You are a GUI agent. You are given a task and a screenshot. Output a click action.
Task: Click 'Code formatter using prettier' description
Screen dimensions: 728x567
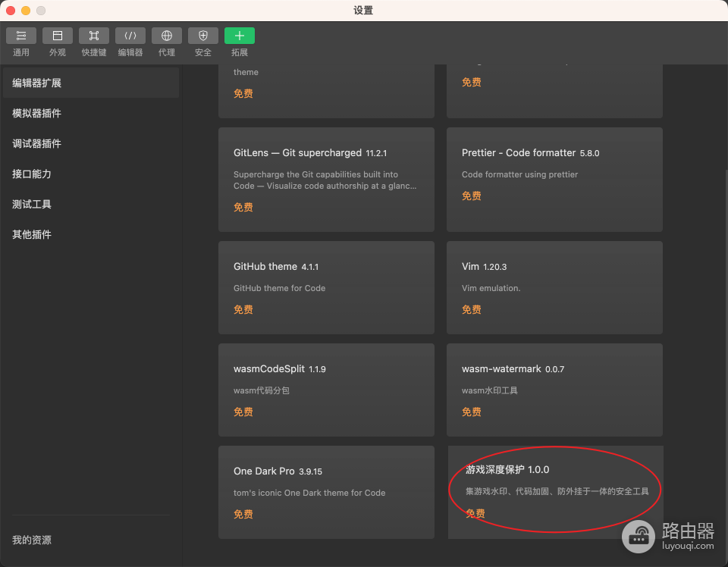[520, 174]
